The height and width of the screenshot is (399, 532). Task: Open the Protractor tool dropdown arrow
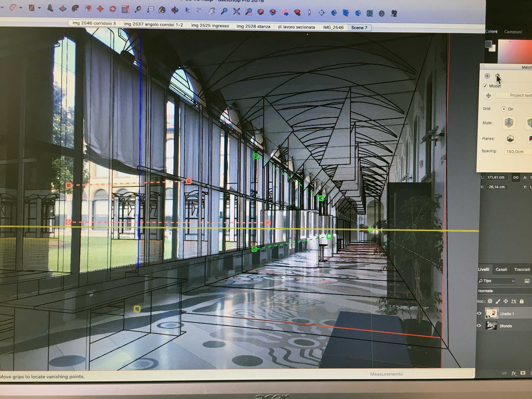coord(21,8)
